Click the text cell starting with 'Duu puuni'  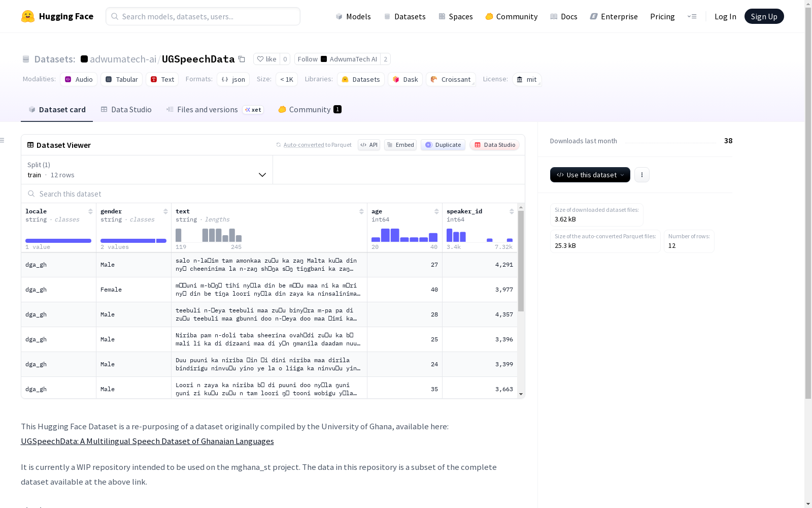click(269, 364)
